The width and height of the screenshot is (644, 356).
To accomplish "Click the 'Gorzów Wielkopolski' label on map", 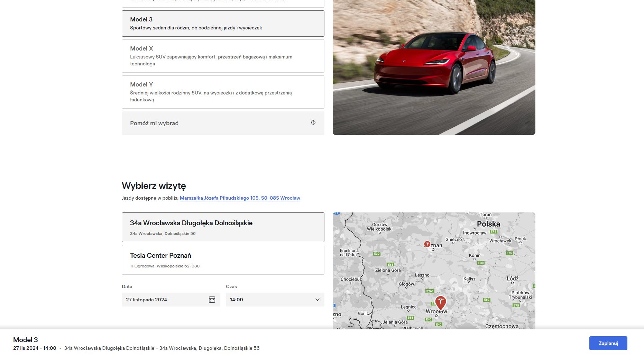I will 380,227.
